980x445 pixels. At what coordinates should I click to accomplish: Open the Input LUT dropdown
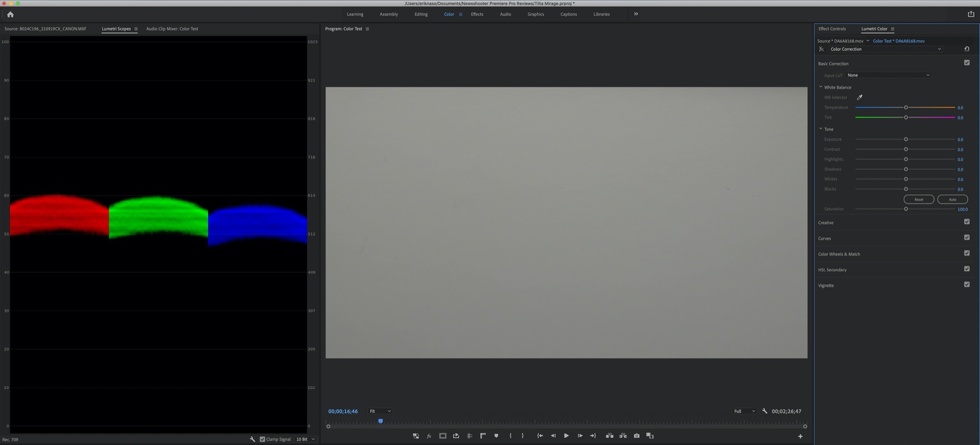tap(888, 75)
